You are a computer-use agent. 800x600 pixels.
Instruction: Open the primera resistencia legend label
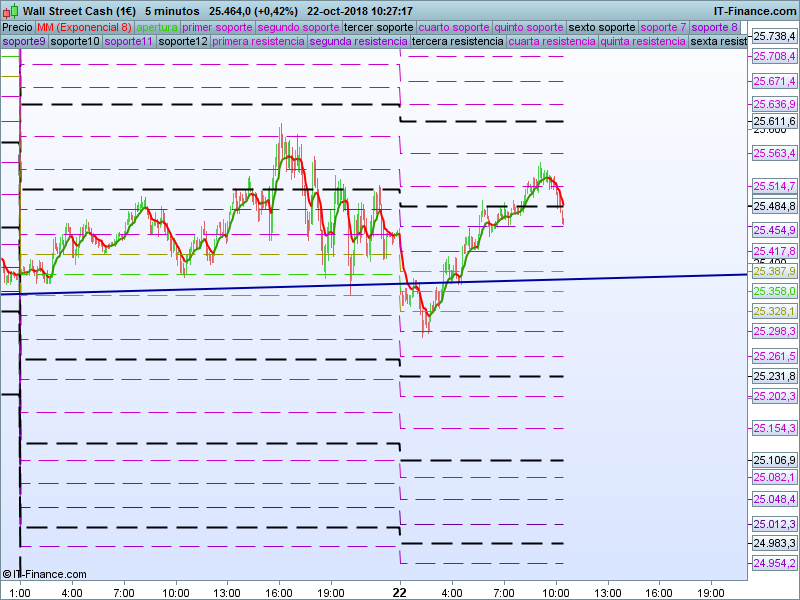point(258,41)
